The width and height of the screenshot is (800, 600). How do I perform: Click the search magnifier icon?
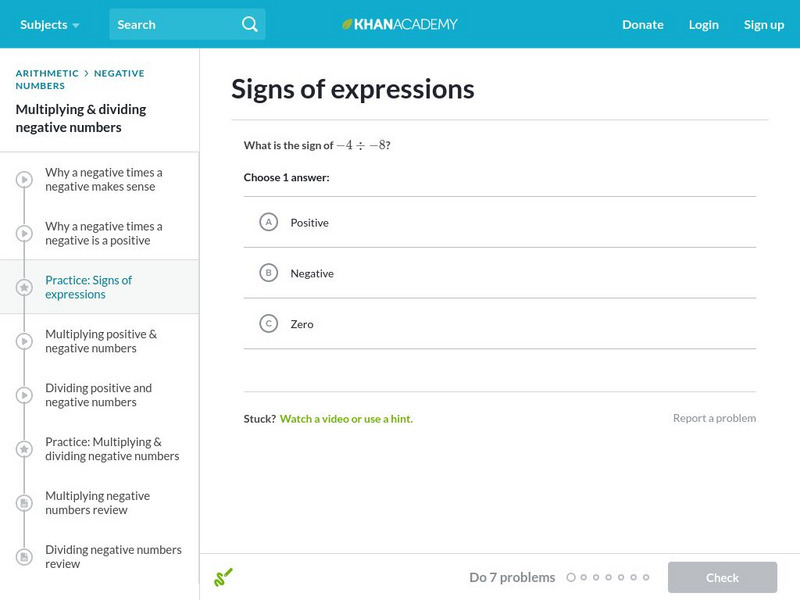tap(250, 24)
